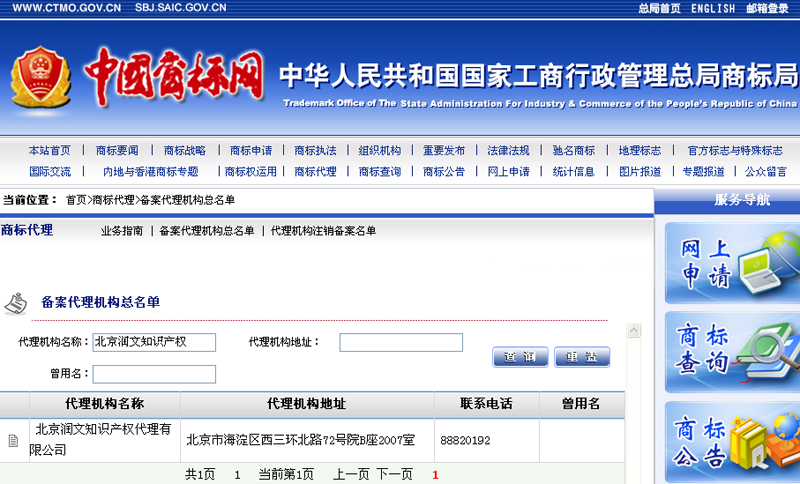Screen dimensions: 800x484
Task: Open 商标公告 in navigation bar
Action: (x=444, y=172)
